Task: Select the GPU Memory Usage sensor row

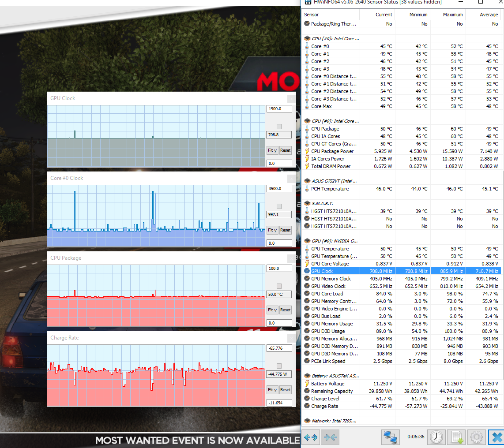Action: pyautogui.click(x=402, y=324)
